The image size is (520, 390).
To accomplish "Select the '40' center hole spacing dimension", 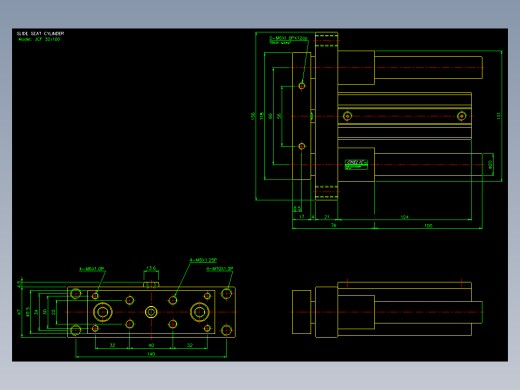I will (x=151, y=345).
